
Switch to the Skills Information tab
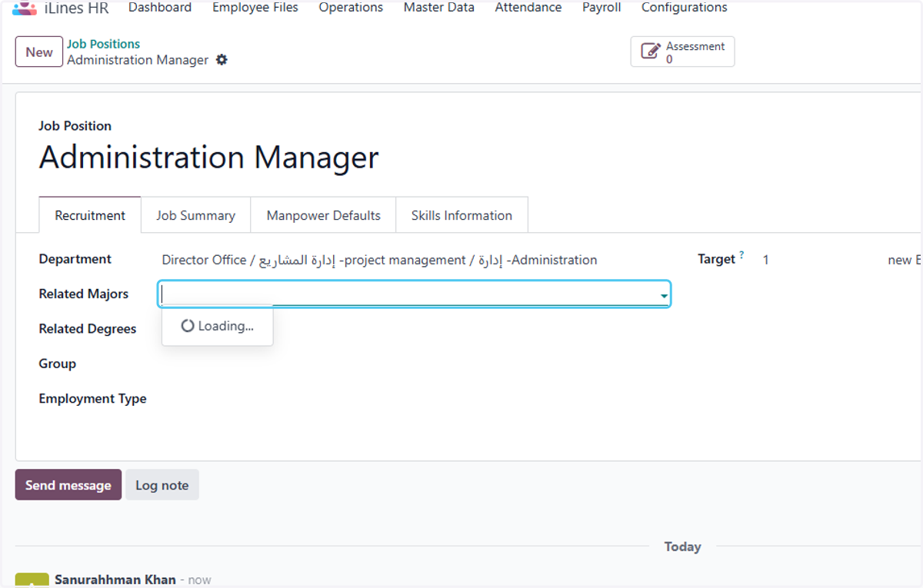tap(461, 215)
